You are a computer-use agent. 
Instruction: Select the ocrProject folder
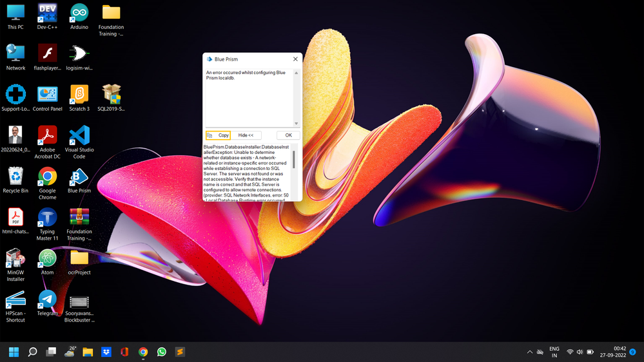(79, 262)
